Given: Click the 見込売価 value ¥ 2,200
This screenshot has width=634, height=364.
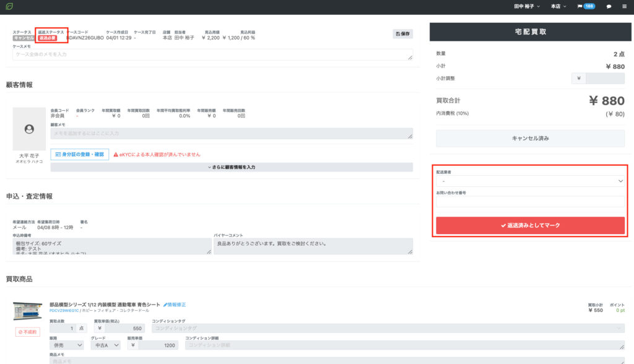Looking at the screenshot, I should (211, 38).
